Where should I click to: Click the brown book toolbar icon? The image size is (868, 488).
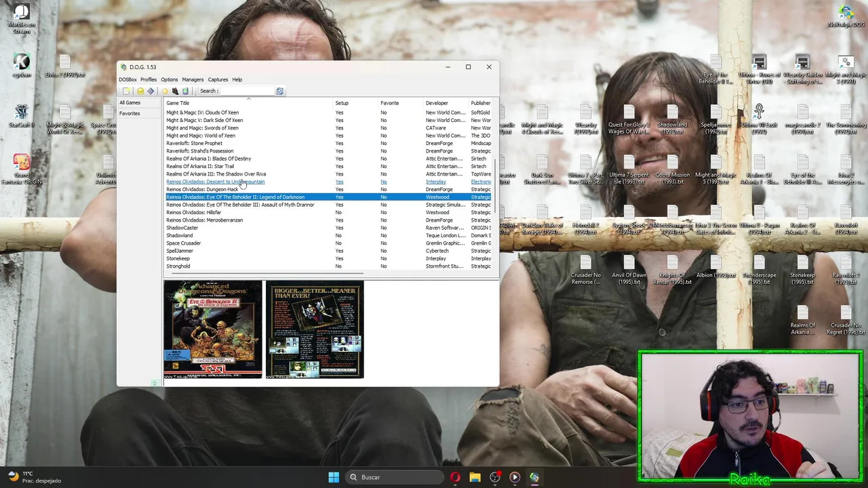(x=175, y=91)
